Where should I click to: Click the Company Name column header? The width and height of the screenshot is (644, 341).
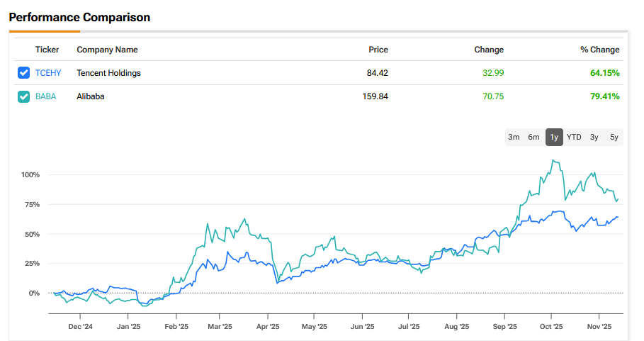coord(107,50)
